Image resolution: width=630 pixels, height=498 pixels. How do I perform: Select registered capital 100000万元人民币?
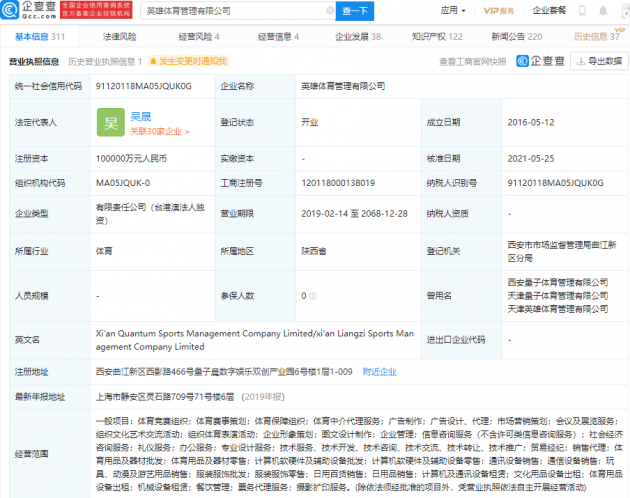(x=131, y=159)
